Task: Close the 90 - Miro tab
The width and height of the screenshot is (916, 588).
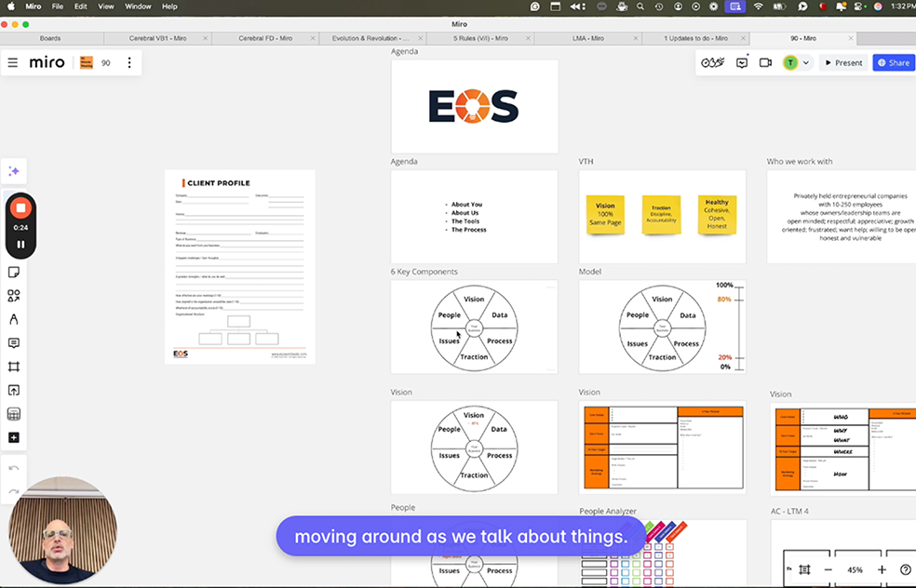Action: (x=851, y=38)
